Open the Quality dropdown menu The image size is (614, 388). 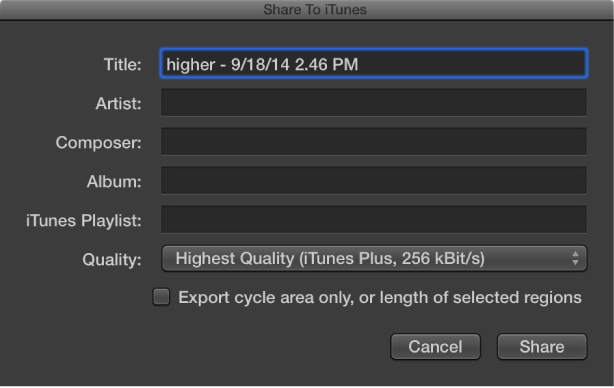pos(374,258)
